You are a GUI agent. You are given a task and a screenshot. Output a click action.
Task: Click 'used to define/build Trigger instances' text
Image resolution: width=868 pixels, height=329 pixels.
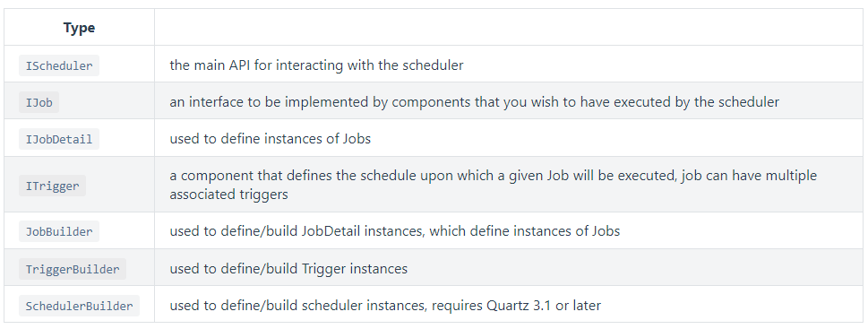(288, 269)
